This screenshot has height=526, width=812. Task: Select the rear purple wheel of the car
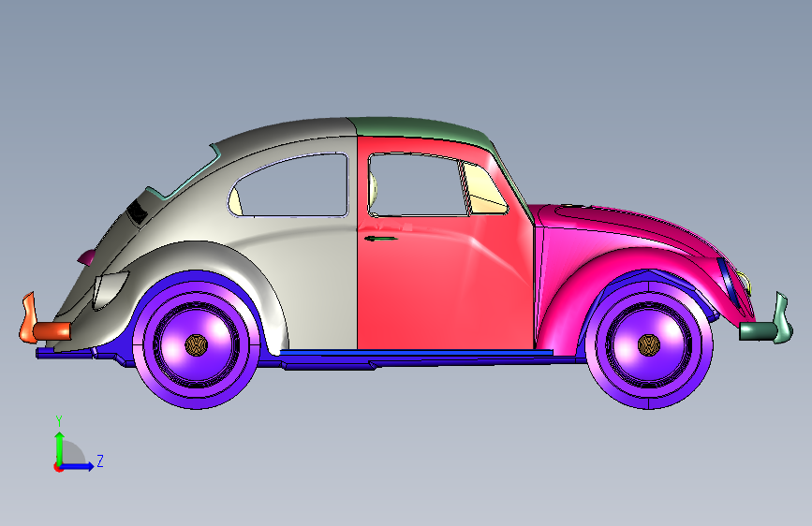(197, 345)
